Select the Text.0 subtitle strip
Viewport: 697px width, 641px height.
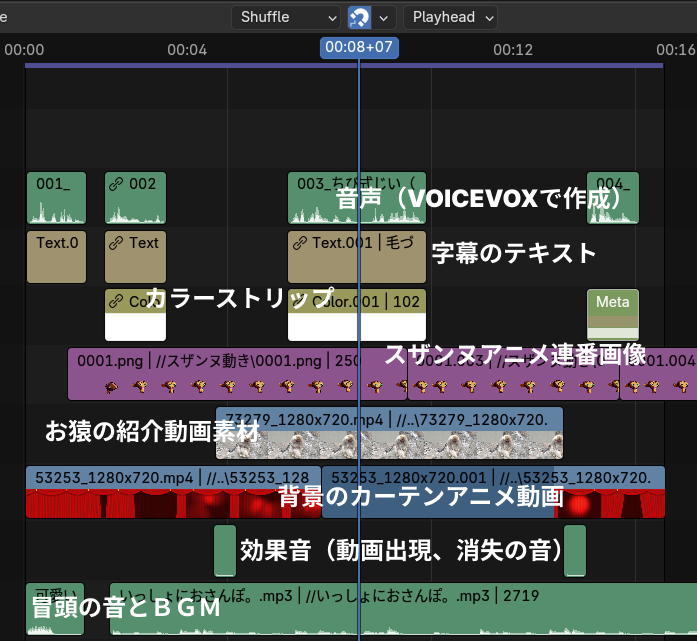tap(56, 257)
